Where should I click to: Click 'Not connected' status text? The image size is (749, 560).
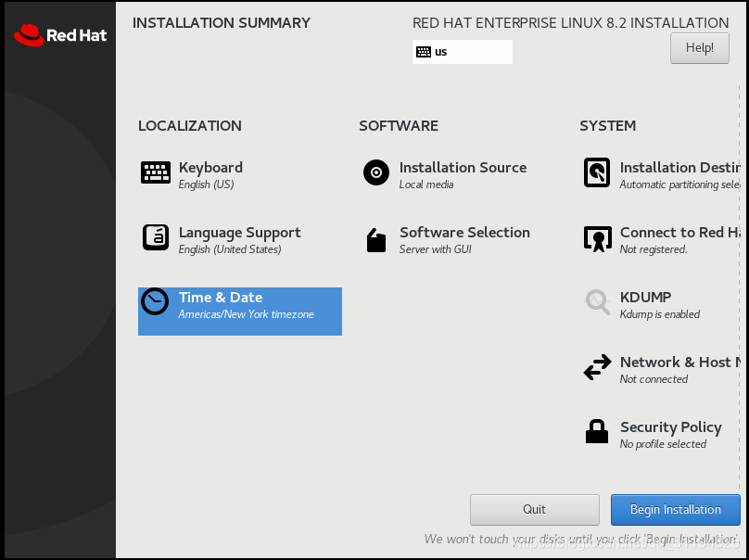[654, 379]
